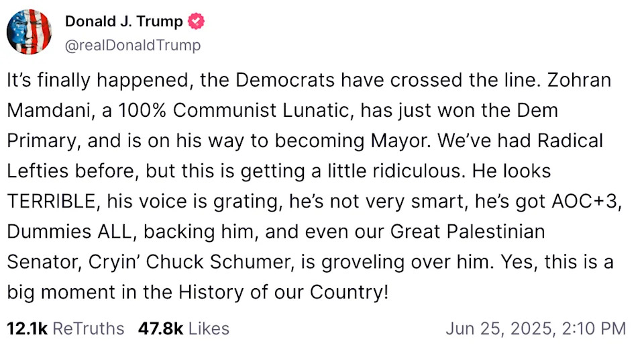Click the phrase Great Palestinian

tap(468, 232)
